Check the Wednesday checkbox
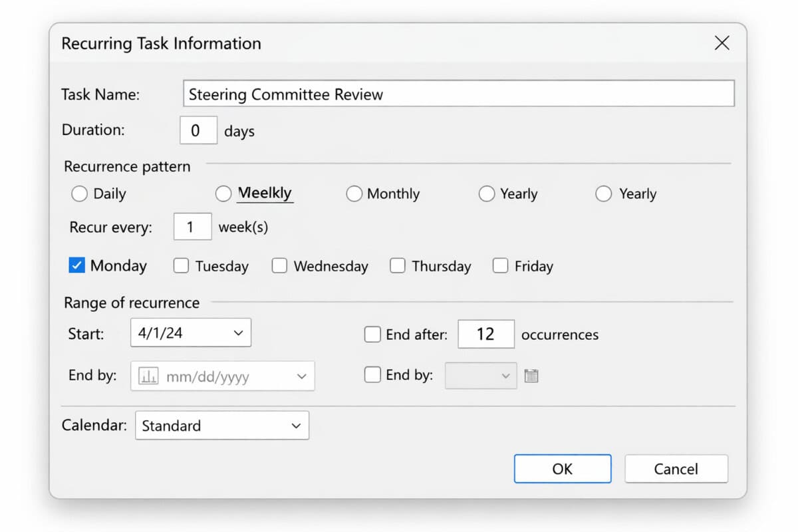 (279, 266)
